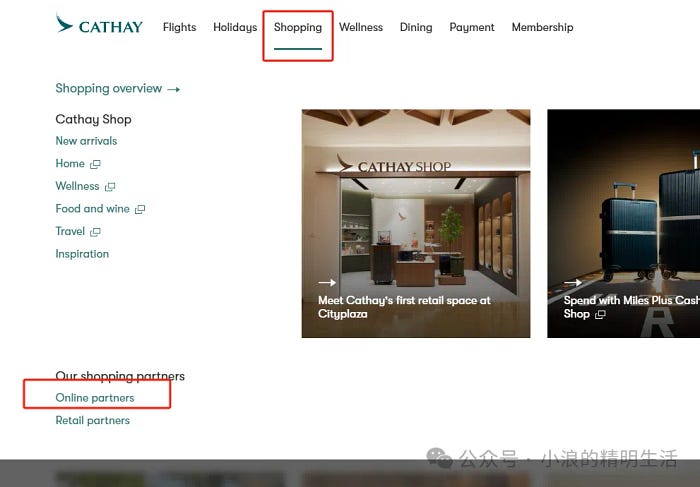This screenshot has height=487, width=700.
Task: Open the Holidays menu
Action: point(235,27)
